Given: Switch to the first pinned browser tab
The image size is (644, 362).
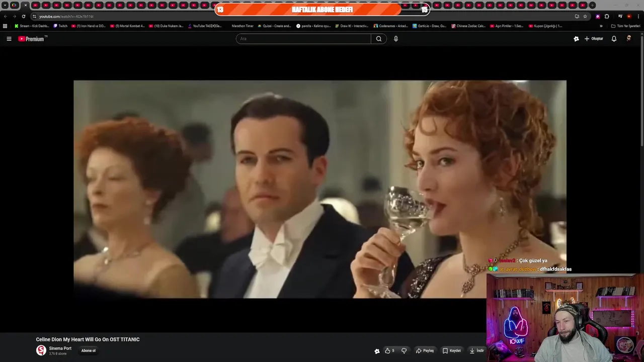Looking at the screenshot, I should 14,5.
